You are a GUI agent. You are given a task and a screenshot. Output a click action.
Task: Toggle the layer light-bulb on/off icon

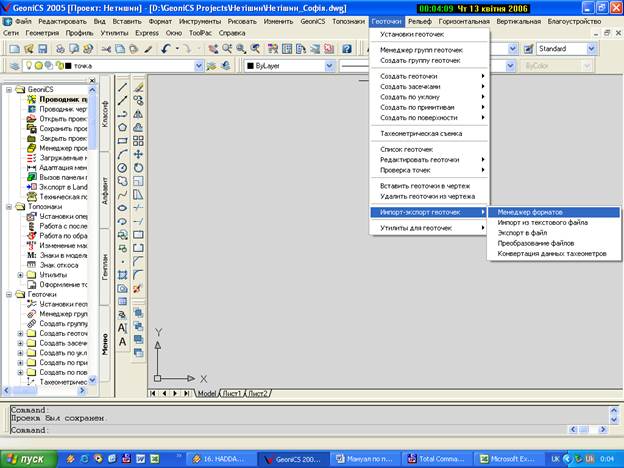(29, 66)
